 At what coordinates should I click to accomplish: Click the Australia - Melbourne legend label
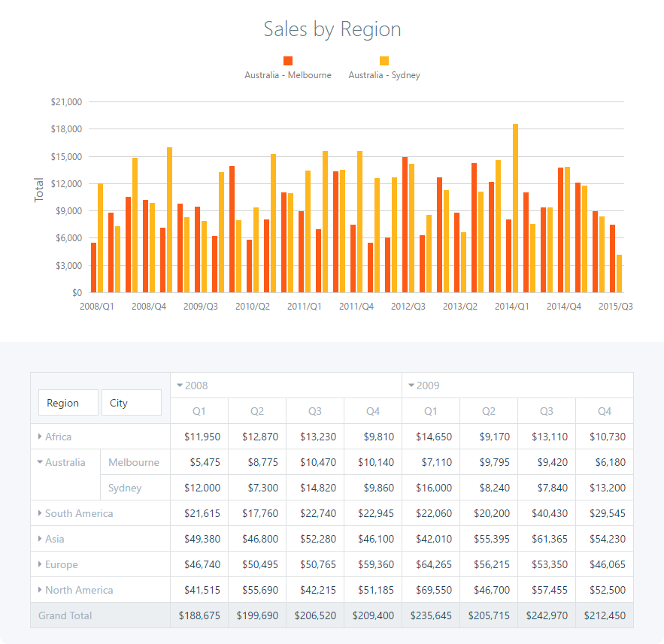[x=288, y=75]
